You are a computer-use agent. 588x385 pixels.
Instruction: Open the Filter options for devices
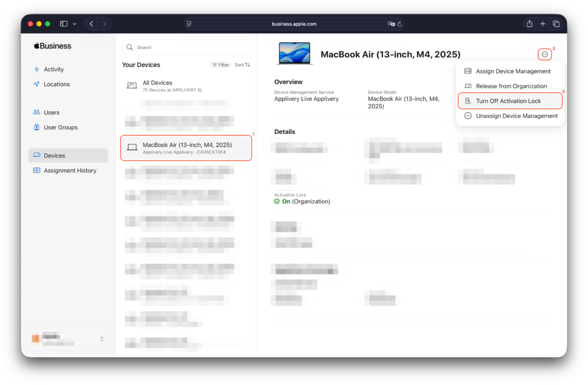tap(220, 65)
